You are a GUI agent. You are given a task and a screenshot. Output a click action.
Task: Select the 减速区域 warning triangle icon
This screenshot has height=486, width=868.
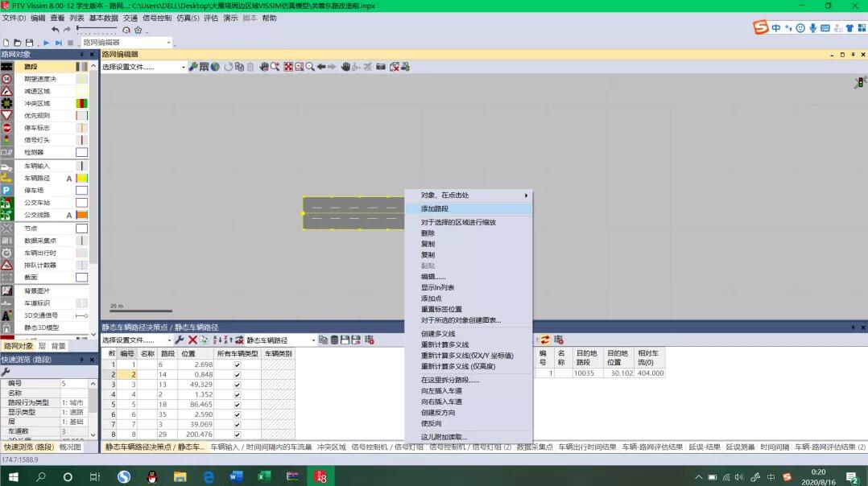click(6, 91)
